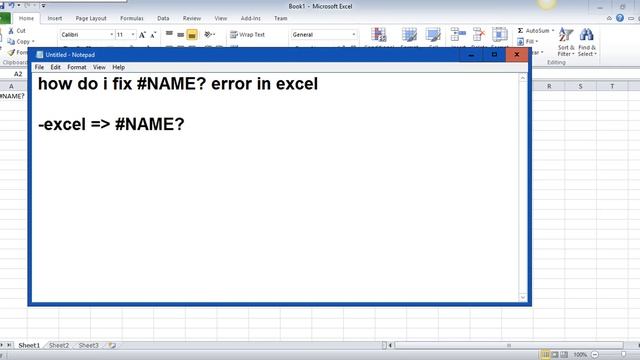Click Notepad scroll up arrow
640x360 pixels.
point(523,78)
